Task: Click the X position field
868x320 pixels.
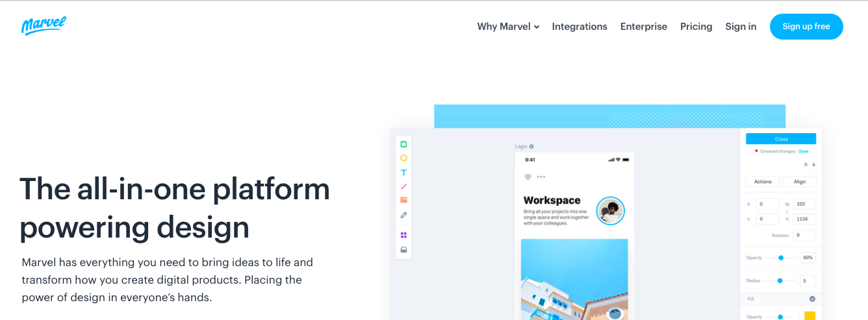Action: tap(767, 204)
